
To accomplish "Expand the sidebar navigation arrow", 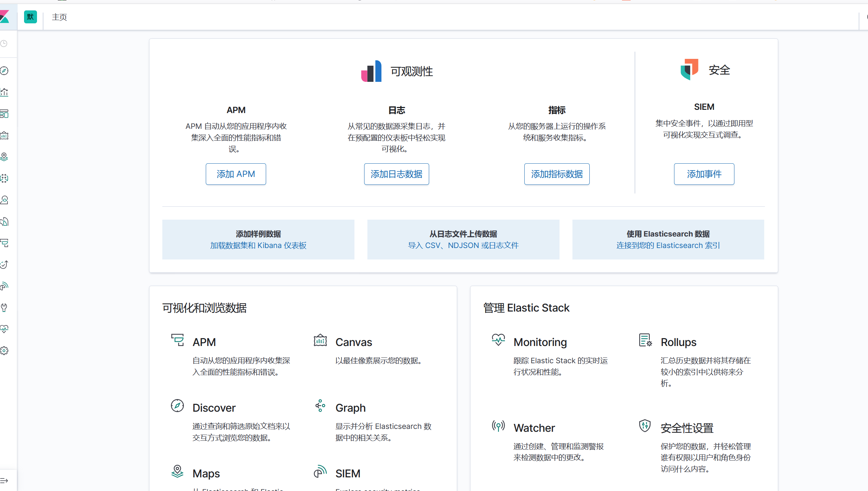I will point(4,481).
